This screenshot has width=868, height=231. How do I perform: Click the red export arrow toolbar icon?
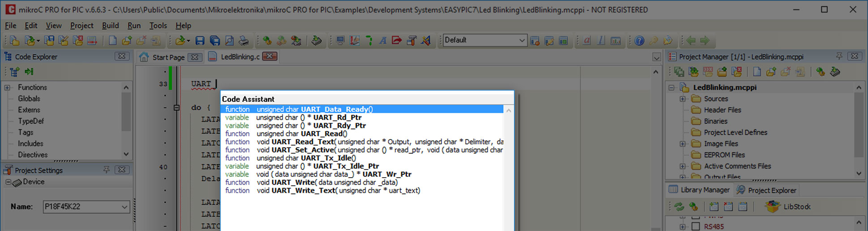click(x=396, y=41)
